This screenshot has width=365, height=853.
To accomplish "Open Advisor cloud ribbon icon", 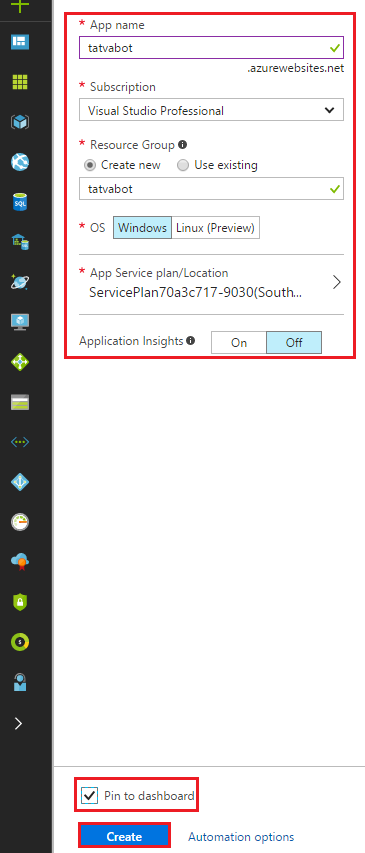I will tap(20, 562).
